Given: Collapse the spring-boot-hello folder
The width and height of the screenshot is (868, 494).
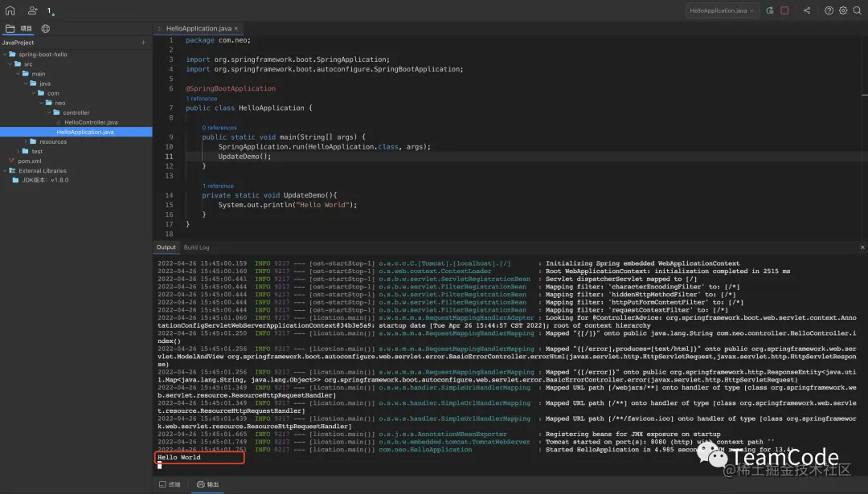Looking at the screenshot, I should tap(5, 54).
